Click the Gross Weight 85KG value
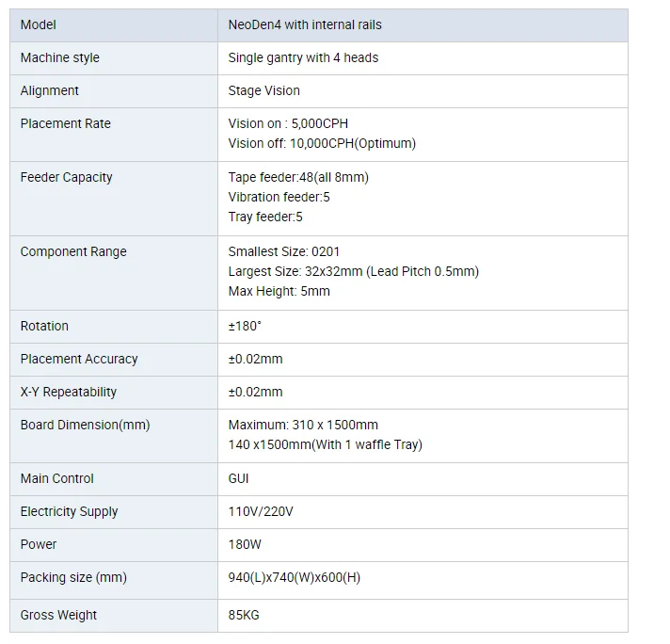Image resolution: width=670 pixels, height=644 pixels. pyautogui.click(x=244, y=616)
